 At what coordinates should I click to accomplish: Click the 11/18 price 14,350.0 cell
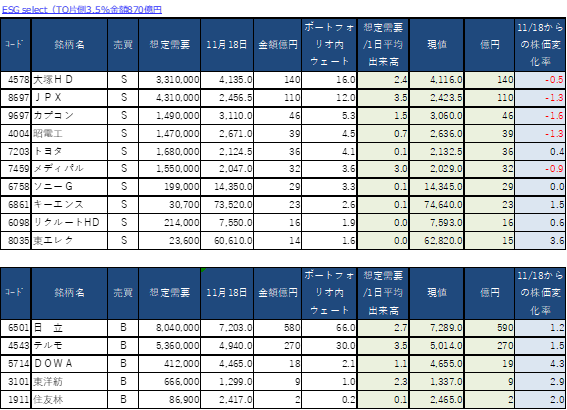click(x=227, y=187)
